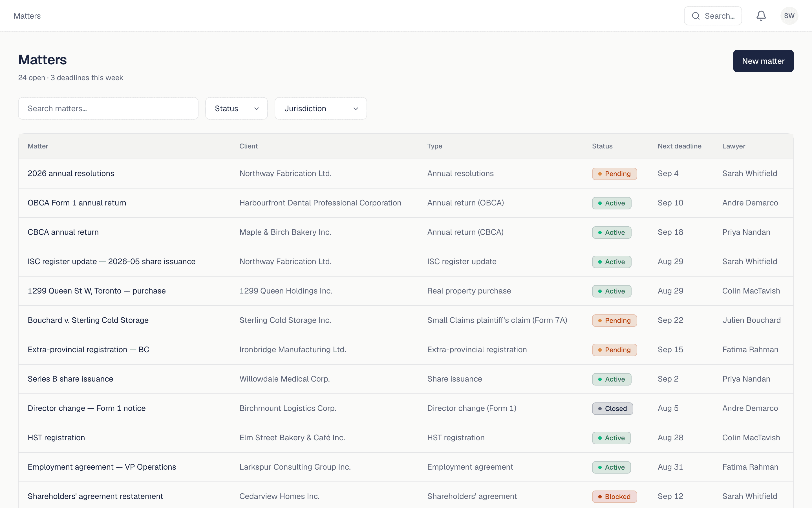Click the Sep 22 deadline cell
Screen dimensions: 812x508
(x=670, y=320)
